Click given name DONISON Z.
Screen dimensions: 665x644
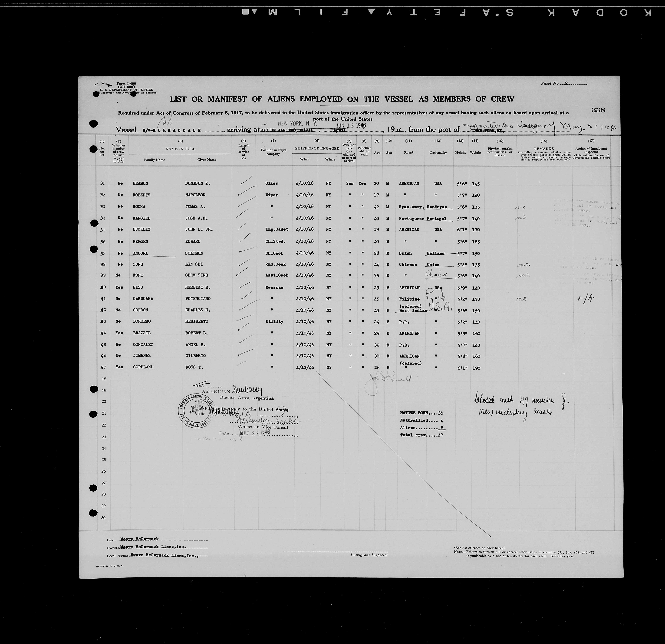pyautogui.click(x=198, y=183)
